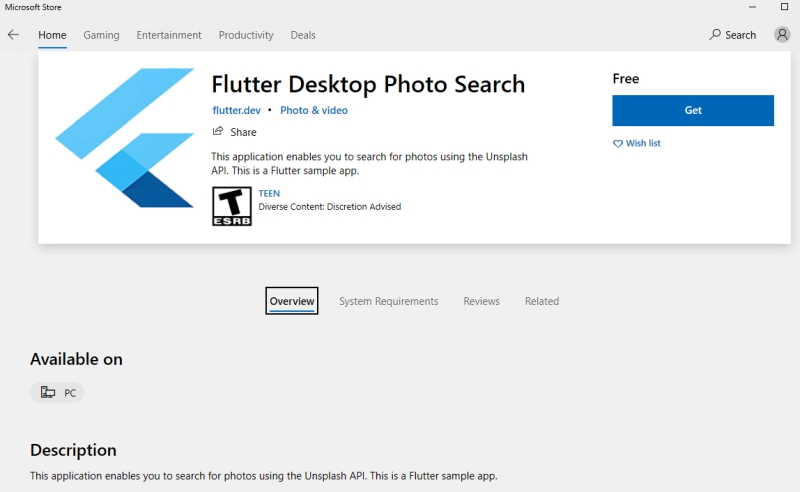
Task: Open the user account profile icon
Action: pos(782,35)
